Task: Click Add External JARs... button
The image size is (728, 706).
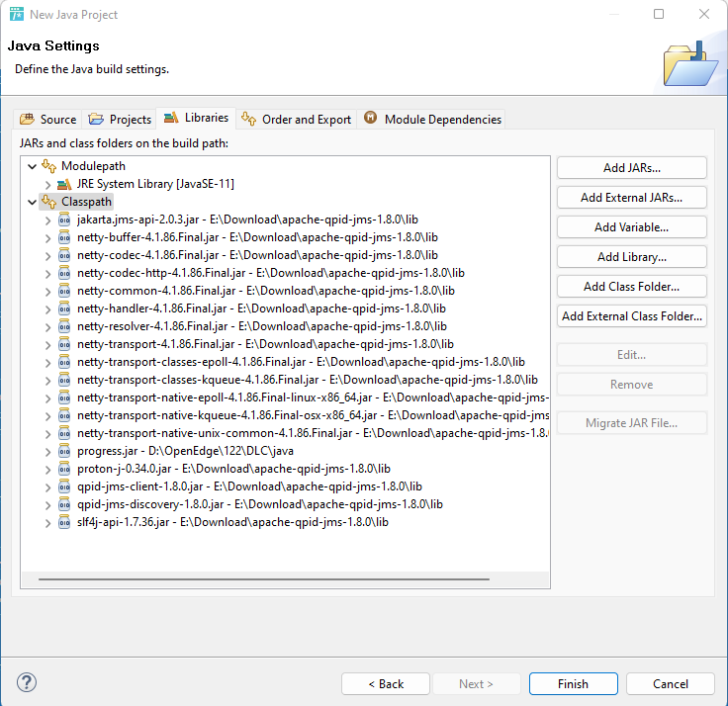Action: point(632,198)
